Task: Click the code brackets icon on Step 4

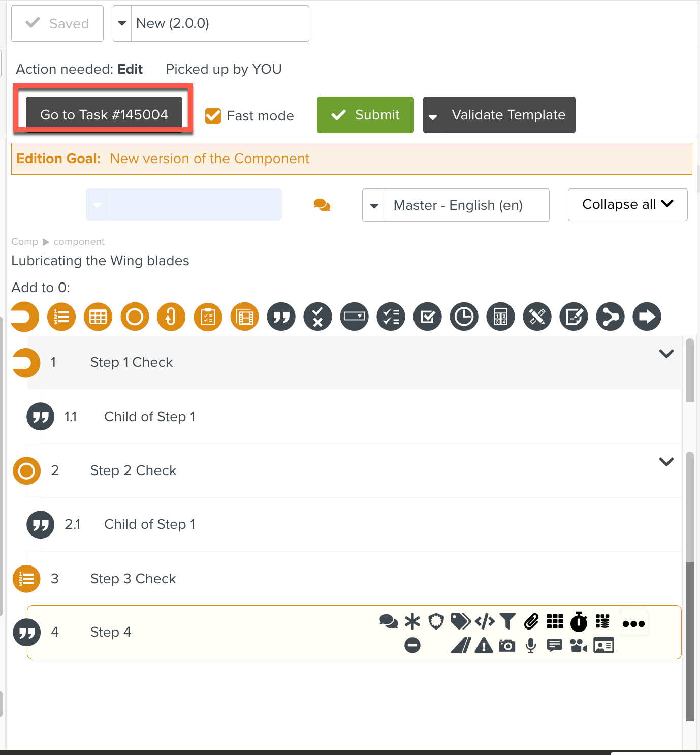Action: pyautogui.click(x=485, y=621)
